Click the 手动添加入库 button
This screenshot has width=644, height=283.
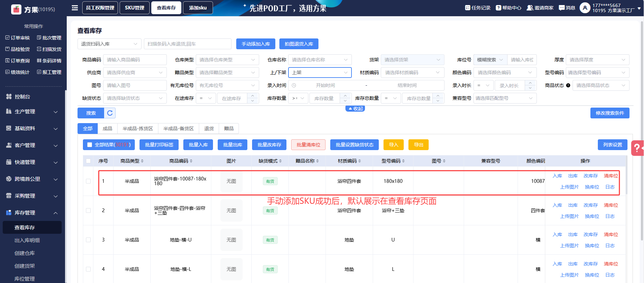coord(256,44)
